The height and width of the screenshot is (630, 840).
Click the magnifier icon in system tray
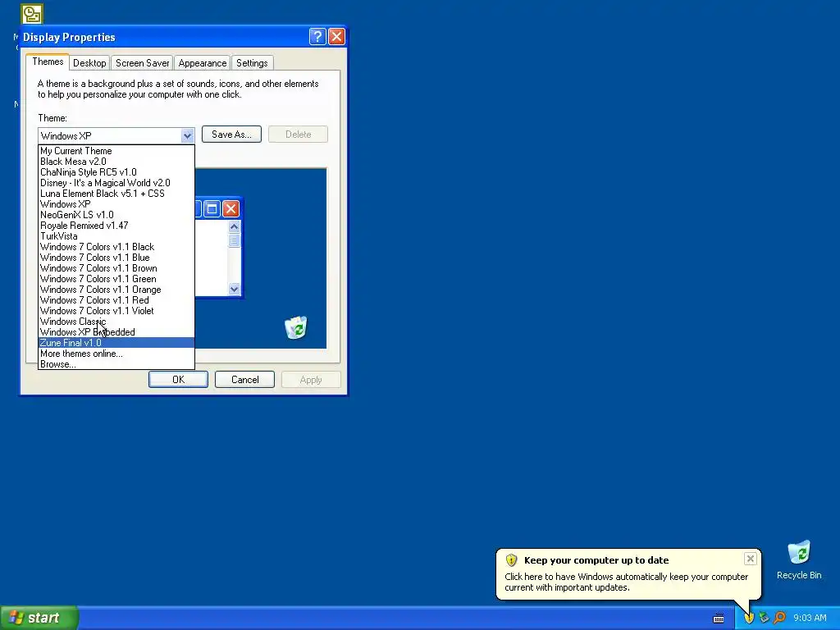[x=779, y=618]
